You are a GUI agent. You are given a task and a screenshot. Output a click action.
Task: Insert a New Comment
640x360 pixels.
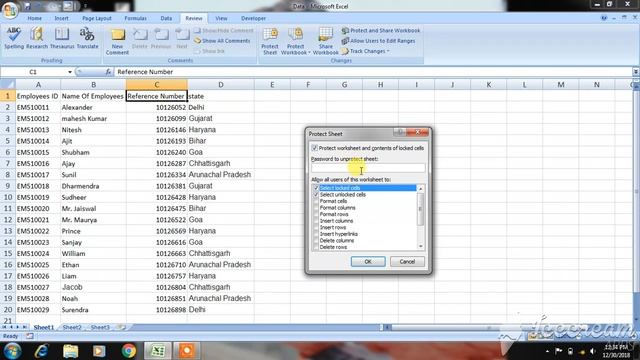[118, 41]
